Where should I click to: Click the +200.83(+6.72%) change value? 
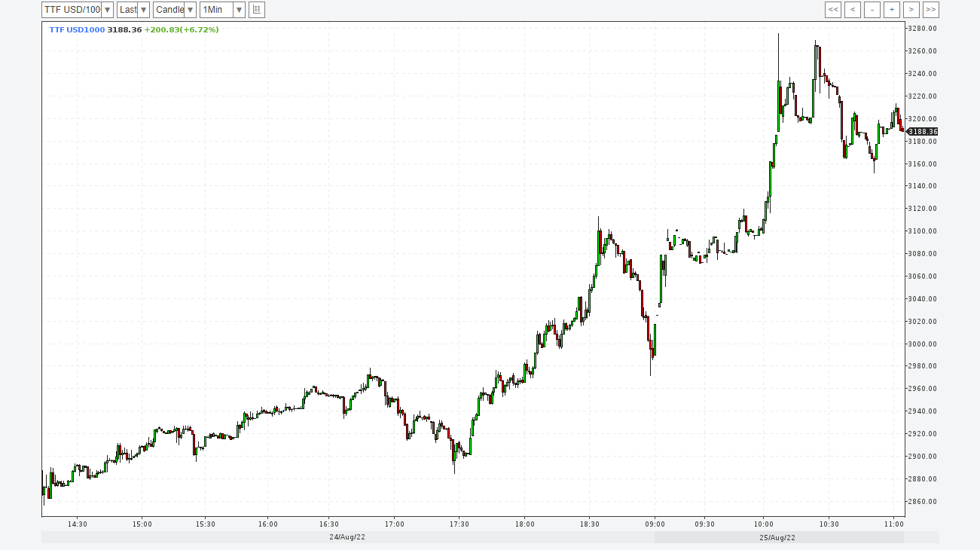[182, 29]
